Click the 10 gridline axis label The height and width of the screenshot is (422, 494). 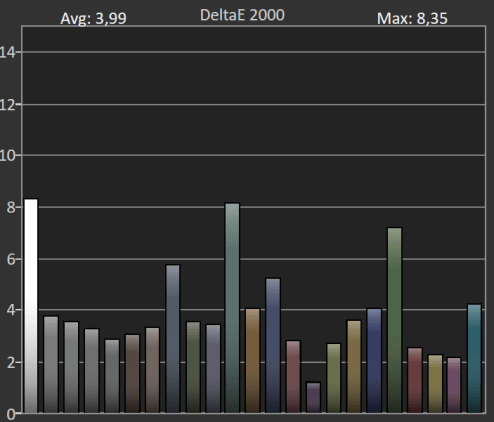point(7,156)
